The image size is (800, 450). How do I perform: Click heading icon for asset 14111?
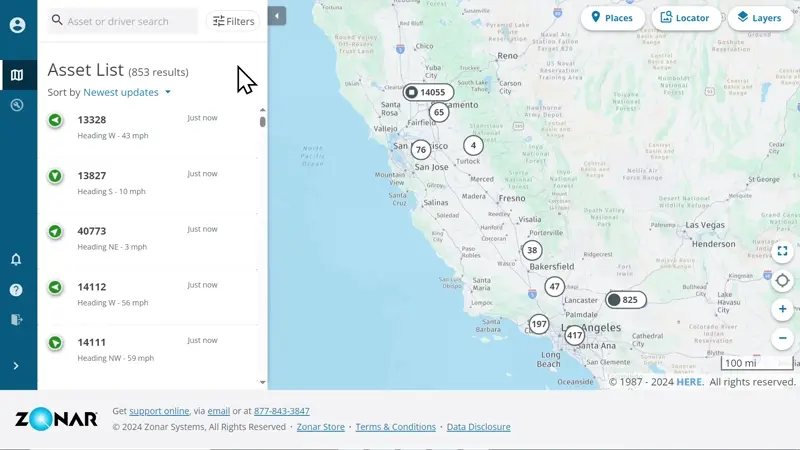(55, 343)
